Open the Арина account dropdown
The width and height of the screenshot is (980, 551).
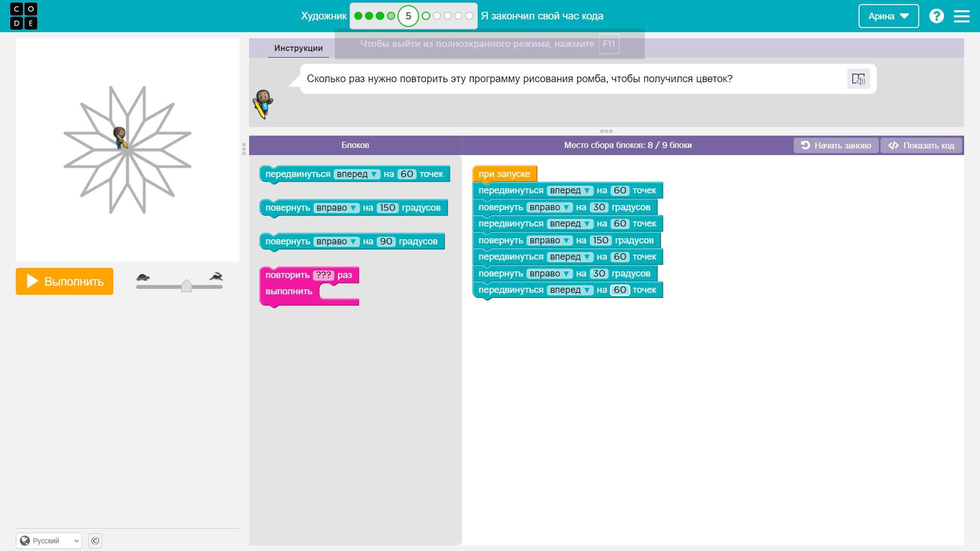pos(888,16)
